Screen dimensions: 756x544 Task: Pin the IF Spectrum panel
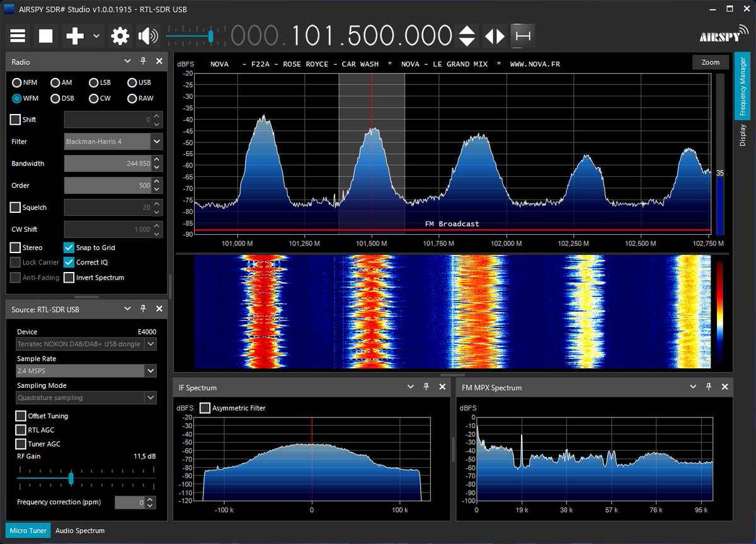click(427, 387)
